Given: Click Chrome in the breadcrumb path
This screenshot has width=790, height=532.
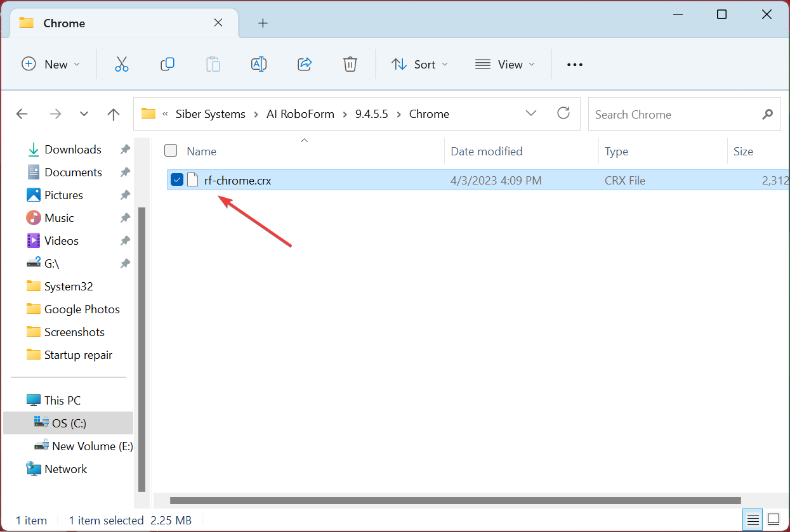Looking at the screenshot, I should pos(429,114).
